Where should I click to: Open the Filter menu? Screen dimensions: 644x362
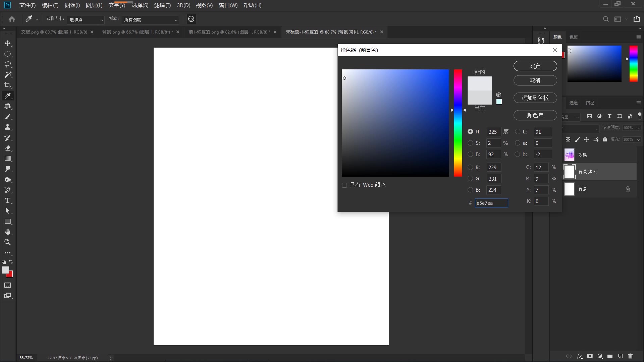[x=162, y=5]
